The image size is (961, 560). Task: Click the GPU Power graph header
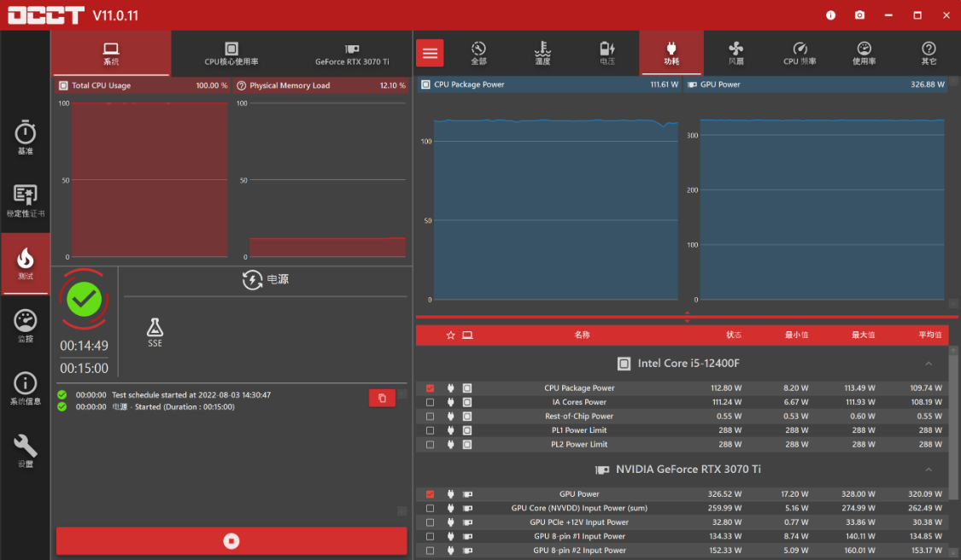816,85
